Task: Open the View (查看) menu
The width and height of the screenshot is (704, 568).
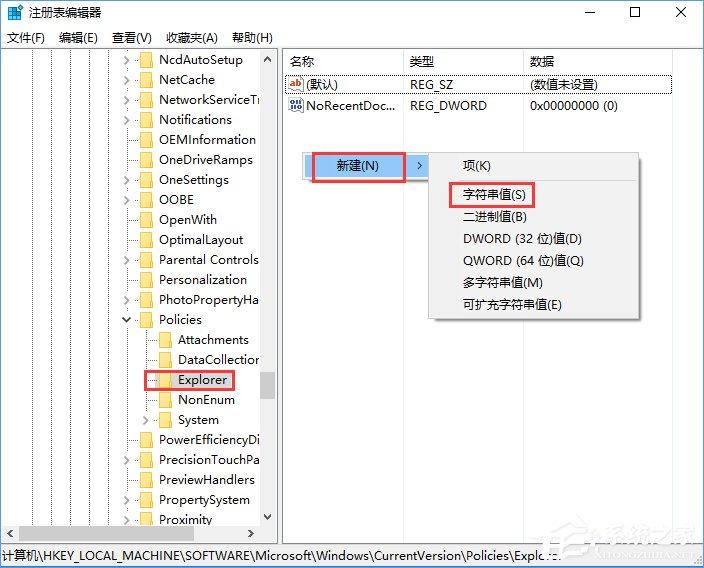Action: coord(132,38)
